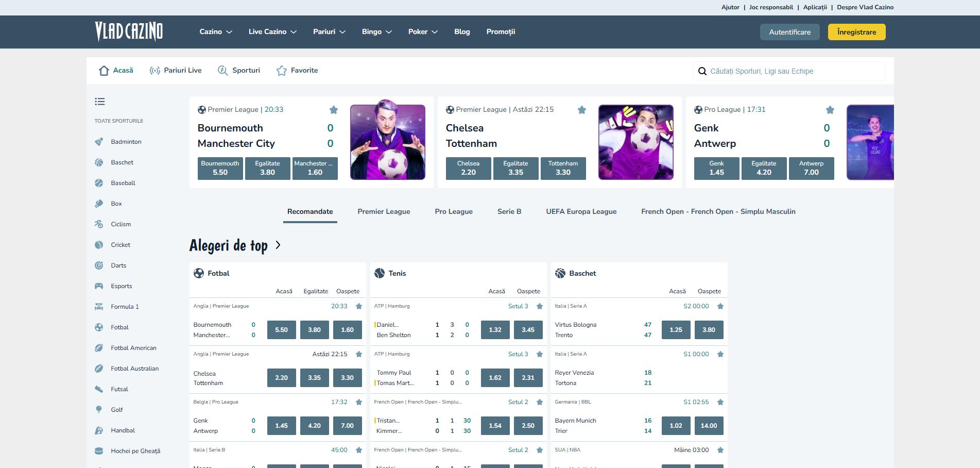Pick the 14.00 odds for Trier
The image size is (980, 468).
tap(709, 426)
